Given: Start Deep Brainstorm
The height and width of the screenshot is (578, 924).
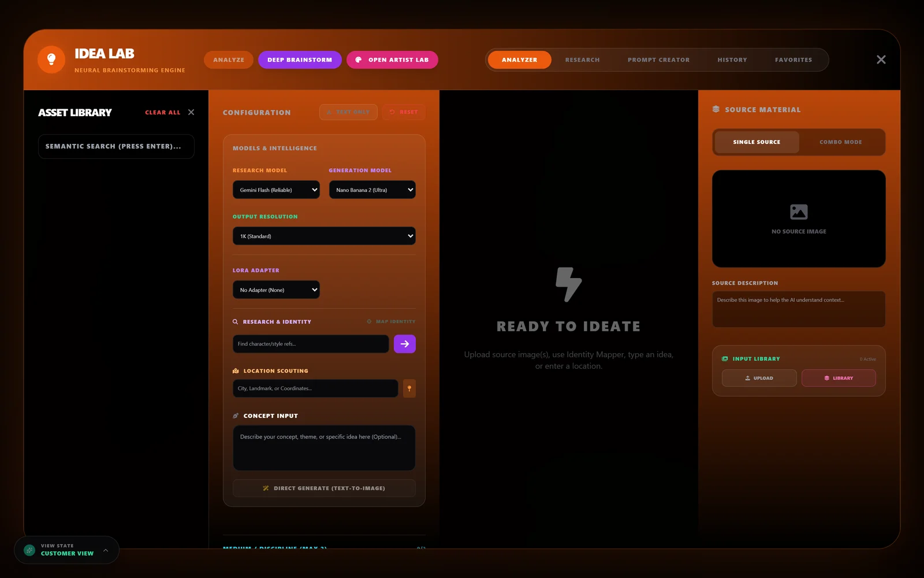Looking at the screenshot, I should click(300, 60).
